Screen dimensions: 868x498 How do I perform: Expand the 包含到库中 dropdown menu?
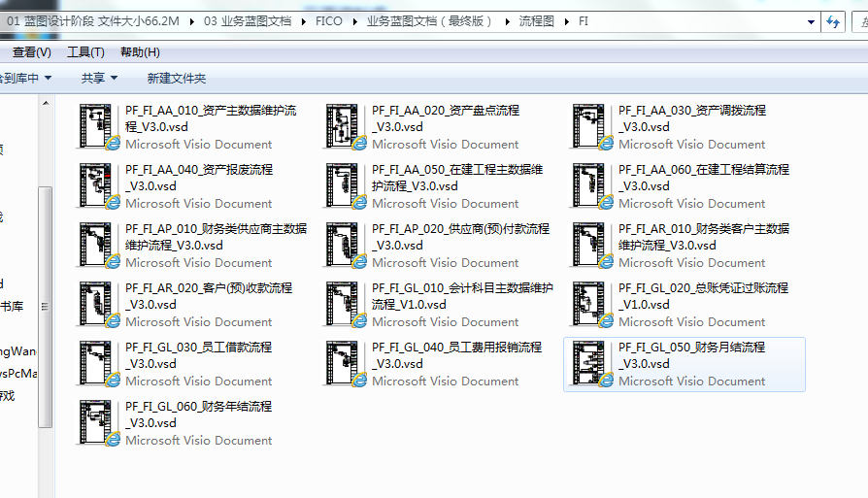click(x=25, y=78)
